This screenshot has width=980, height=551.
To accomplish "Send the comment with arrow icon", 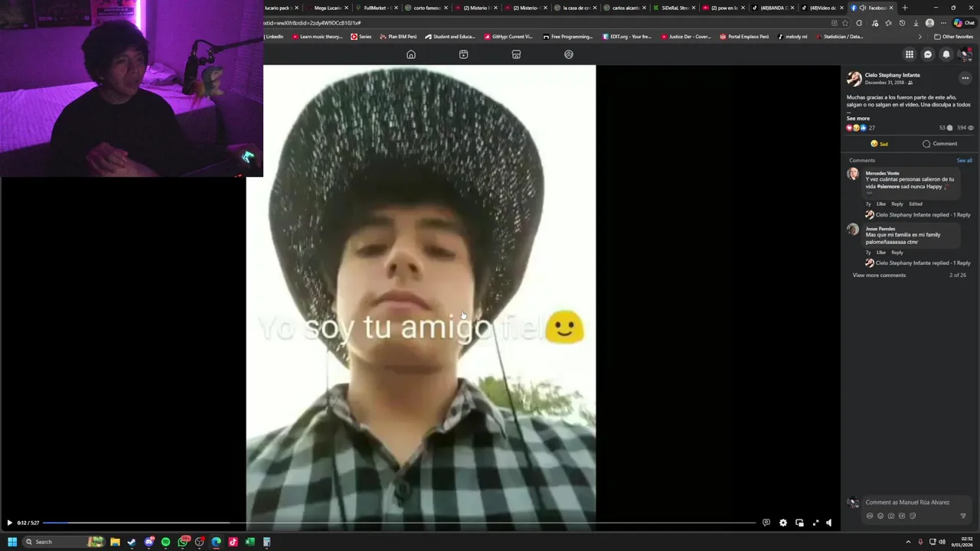I will click(x=963, y=516).
